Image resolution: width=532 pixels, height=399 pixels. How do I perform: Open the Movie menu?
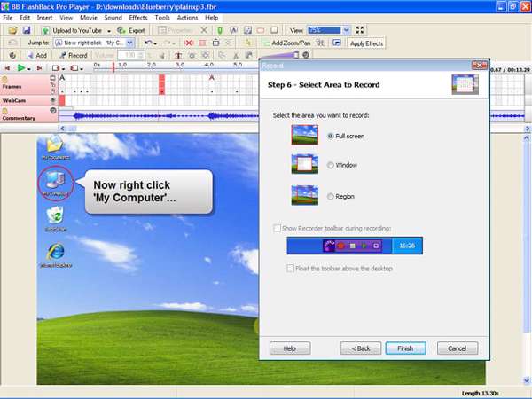tap(89, 18)
